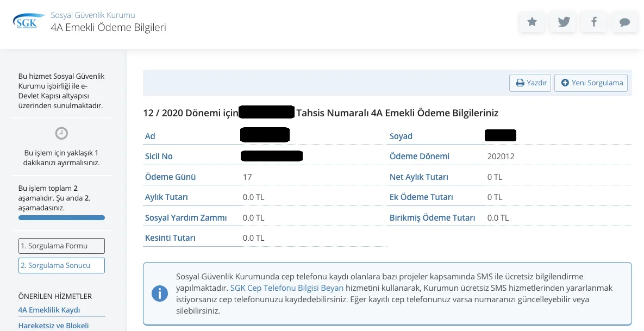644x331 pixels.
Task: Click the Soyad label
Action: 401,136
